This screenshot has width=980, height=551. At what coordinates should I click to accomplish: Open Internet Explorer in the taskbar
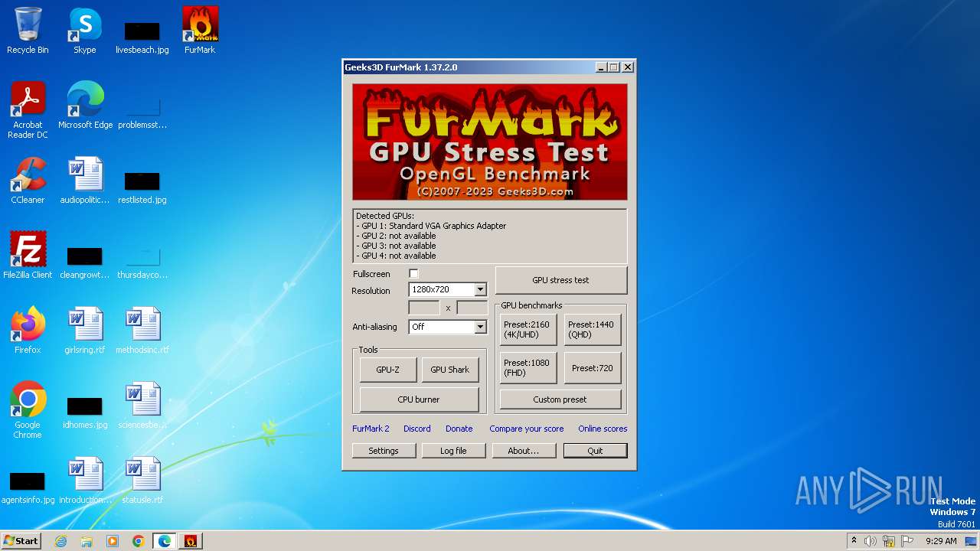61,541
